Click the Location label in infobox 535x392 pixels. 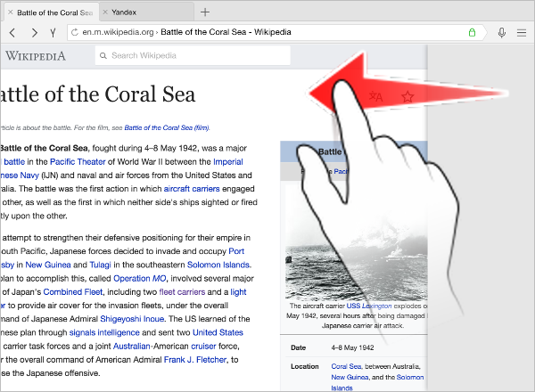coord(305,366)
